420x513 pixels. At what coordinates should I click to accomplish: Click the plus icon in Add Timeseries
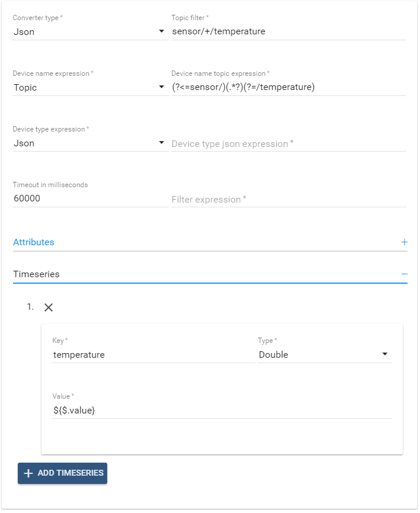pos(28,473)
